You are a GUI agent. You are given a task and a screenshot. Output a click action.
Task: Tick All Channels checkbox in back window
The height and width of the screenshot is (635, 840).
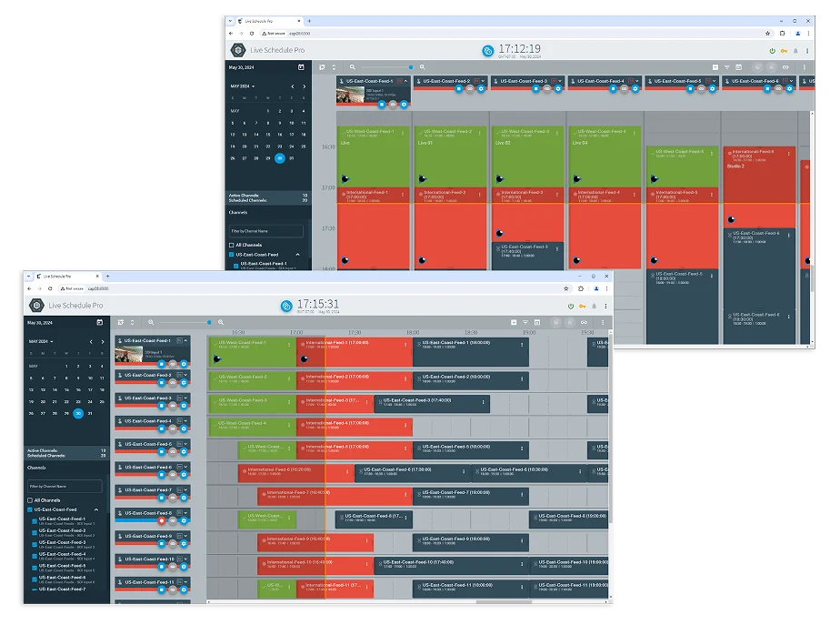click(x=232, y=245)
